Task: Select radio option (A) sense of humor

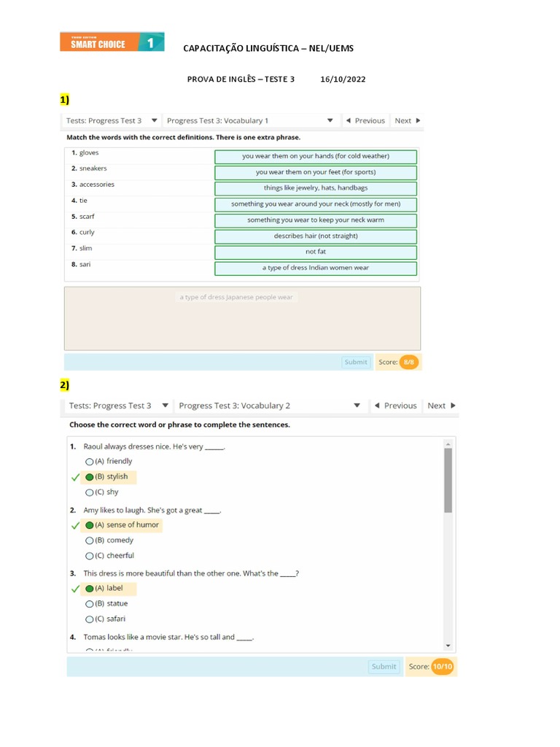Action: pos(89,525)
